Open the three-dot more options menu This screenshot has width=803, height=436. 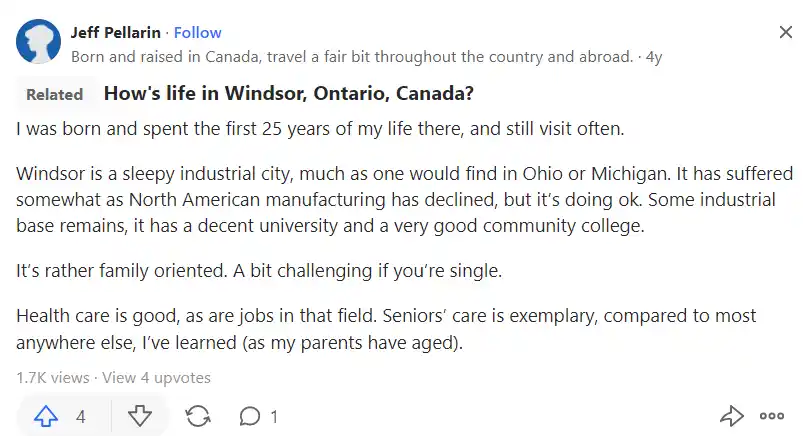[772, 416]
